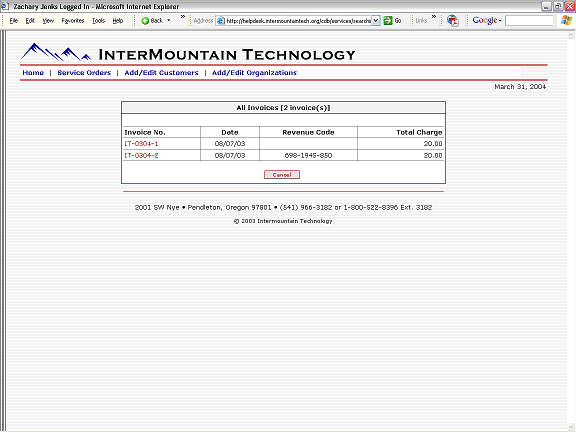Open the Google toolbar dropdown arrow
Screen dimensions: 576x432
coord(500,21)
